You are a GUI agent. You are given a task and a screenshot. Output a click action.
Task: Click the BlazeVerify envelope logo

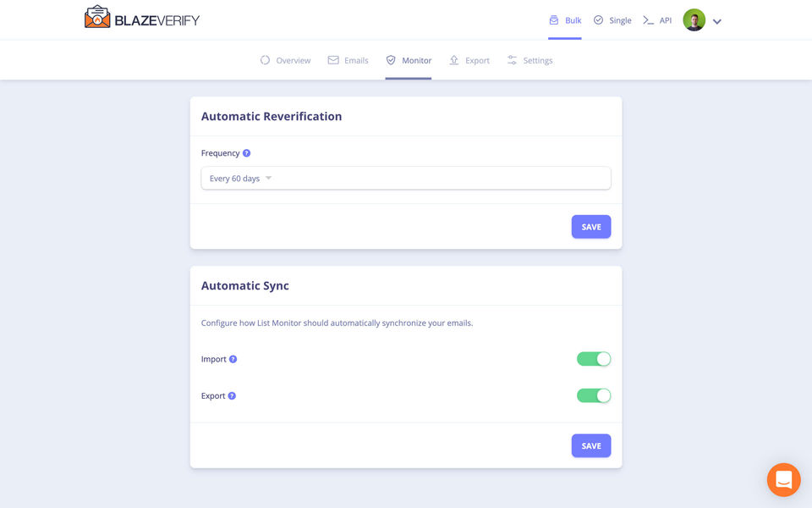click(98, 18)
